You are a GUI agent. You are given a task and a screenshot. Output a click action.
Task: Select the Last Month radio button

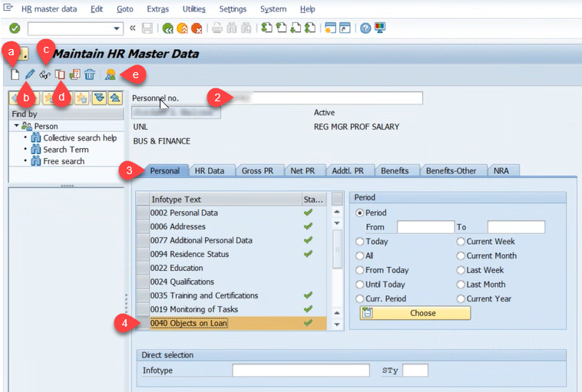tap(461, 285)
